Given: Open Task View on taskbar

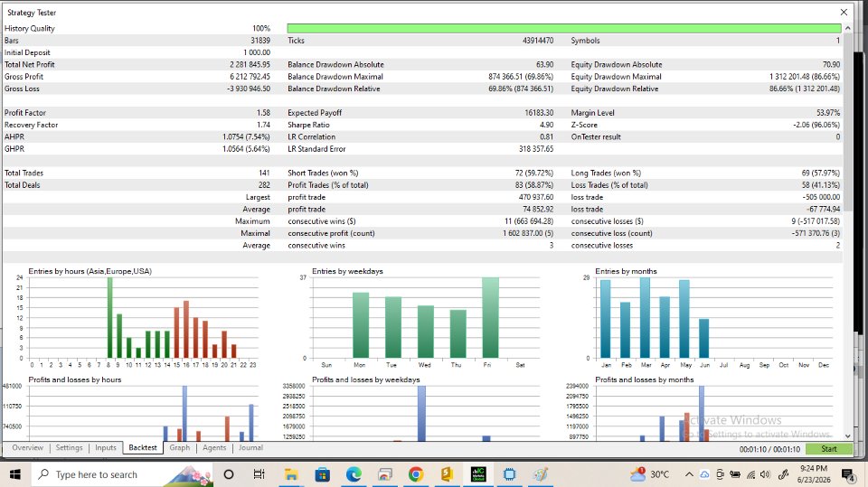Looking at the screenshot, I should click(x=259, y=474).
